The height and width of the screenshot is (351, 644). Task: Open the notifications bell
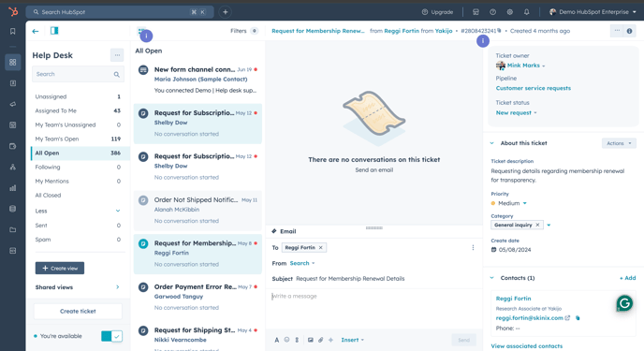(x=527, y=12)
